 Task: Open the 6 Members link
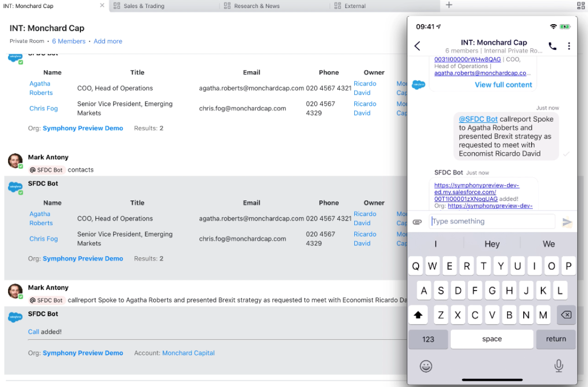pyautogui.click(x=69, y=41)
